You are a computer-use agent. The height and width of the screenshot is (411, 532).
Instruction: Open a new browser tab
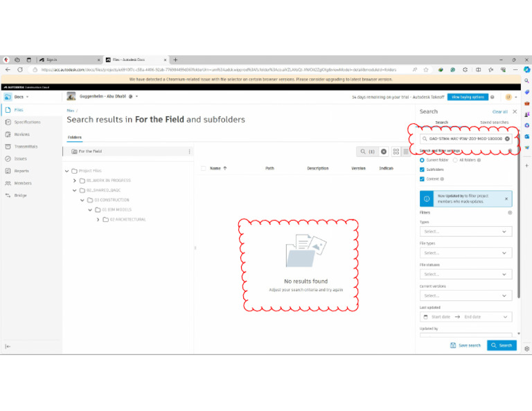[x=175, y=60]
